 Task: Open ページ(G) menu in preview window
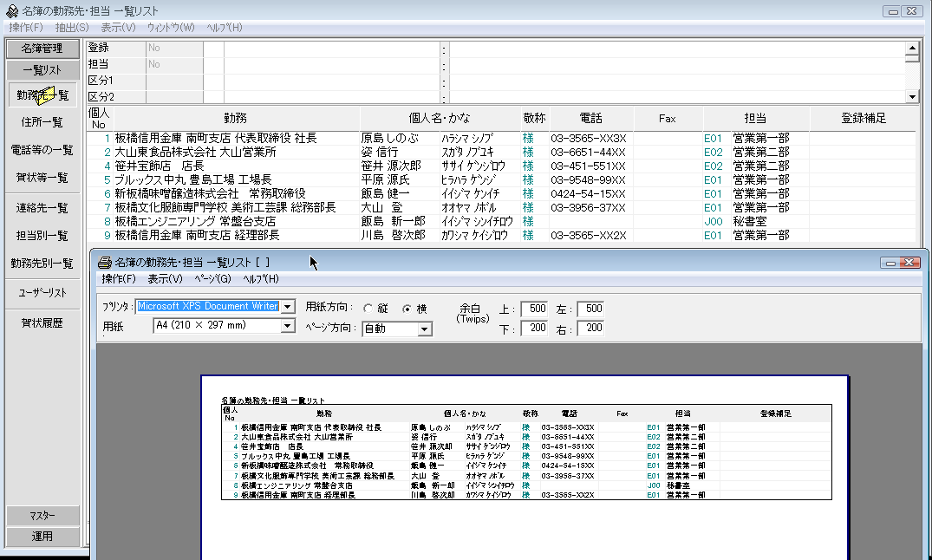[x=212, y=279]
